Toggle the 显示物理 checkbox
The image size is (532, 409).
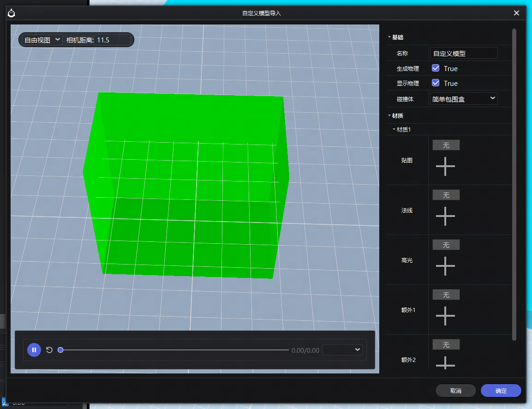pyautogui.click(x=436, y=83)
